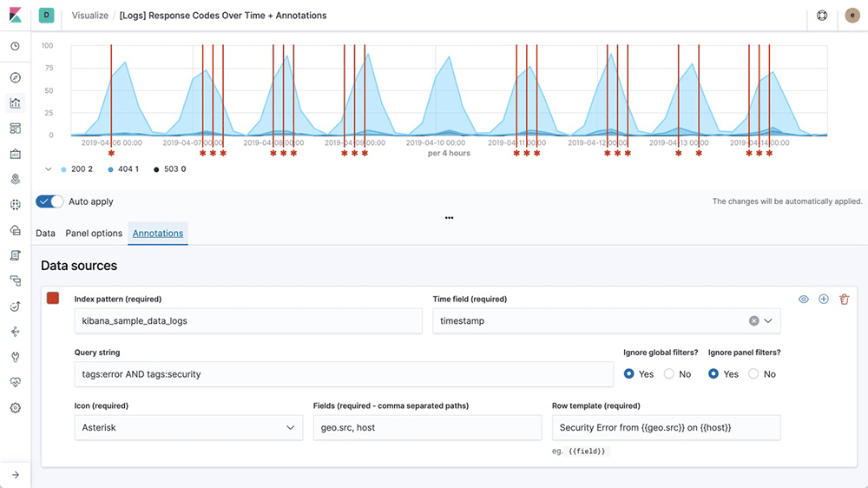Open Maps from the pin sidebar icon
This screenshot has height=488, width=868.
pos(15,180)
